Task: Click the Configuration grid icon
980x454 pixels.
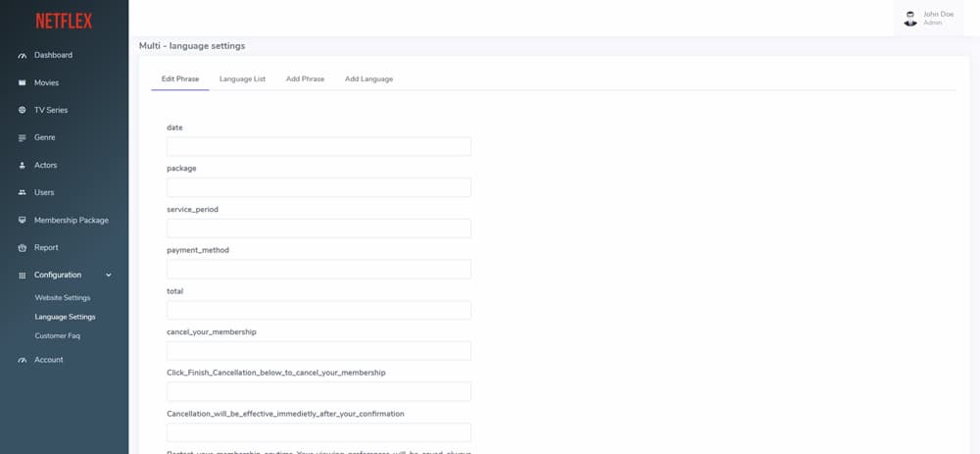Action: pos(22,276)
